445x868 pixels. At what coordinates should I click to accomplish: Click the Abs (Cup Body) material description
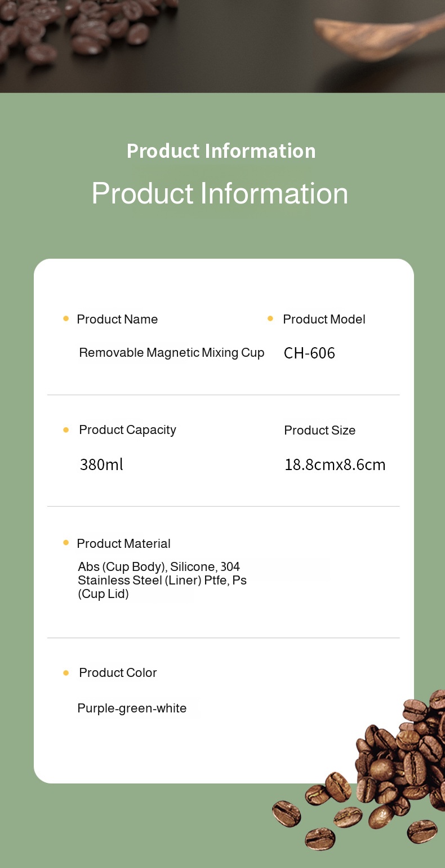tap(162, 580)
